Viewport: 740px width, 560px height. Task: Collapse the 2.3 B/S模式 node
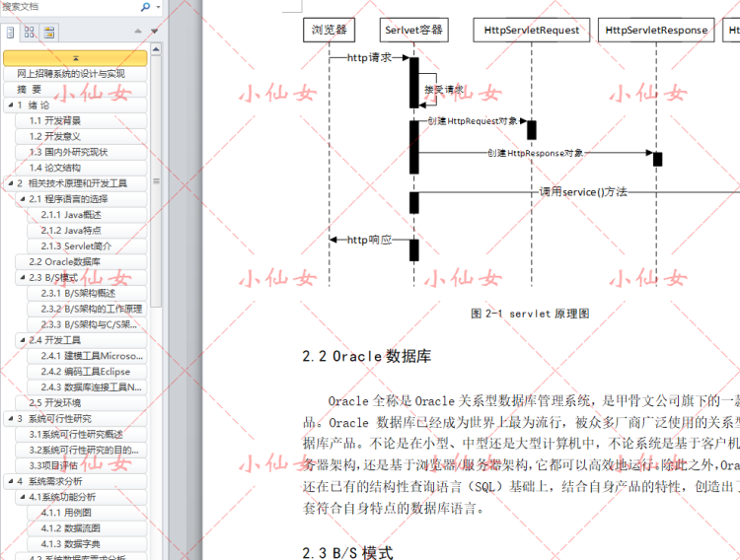coord(22,277)
